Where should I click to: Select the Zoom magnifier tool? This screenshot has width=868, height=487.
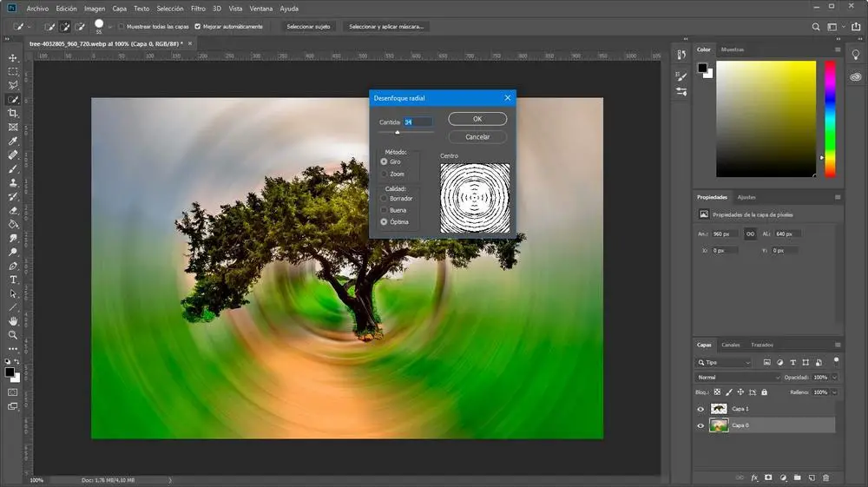coord(13,335)
